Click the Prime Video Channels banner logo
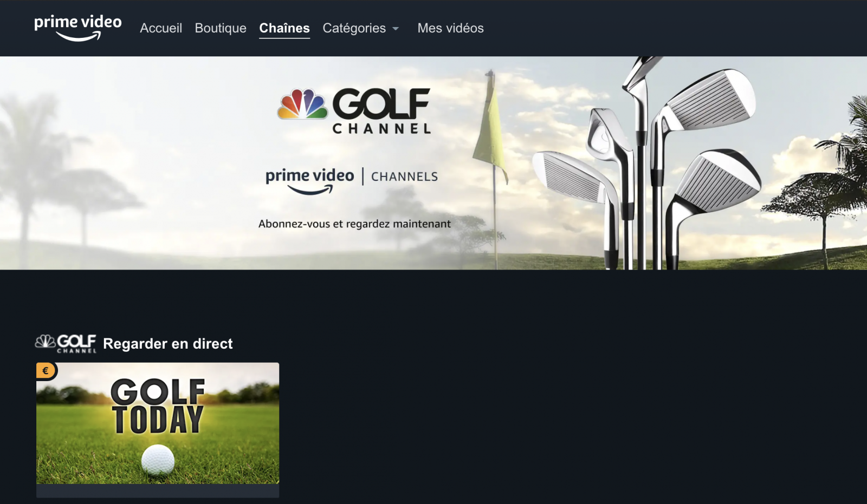Screen dimensions: 867x504 [352, 180]
